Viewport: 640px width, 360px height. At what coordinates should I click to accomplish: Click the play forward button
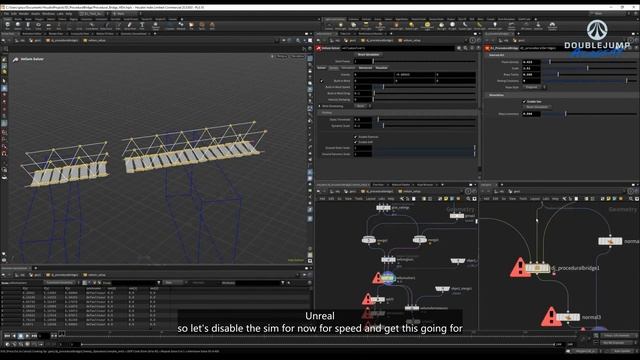tap(27, 336)
